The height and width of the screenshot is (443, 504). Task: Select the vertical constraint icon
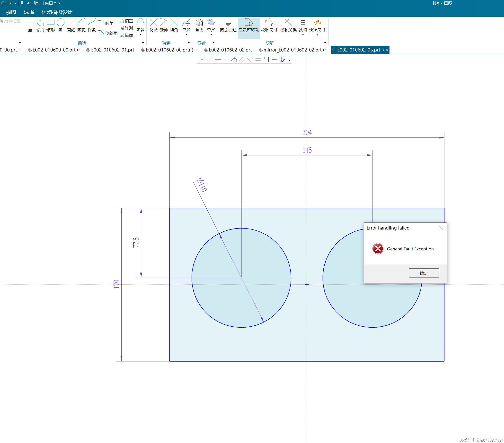click(226, 60)
